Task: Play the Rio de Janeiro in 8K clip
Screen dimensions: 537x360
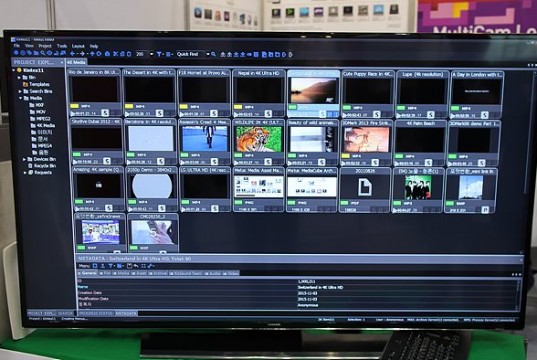Action: pos(73,113)
